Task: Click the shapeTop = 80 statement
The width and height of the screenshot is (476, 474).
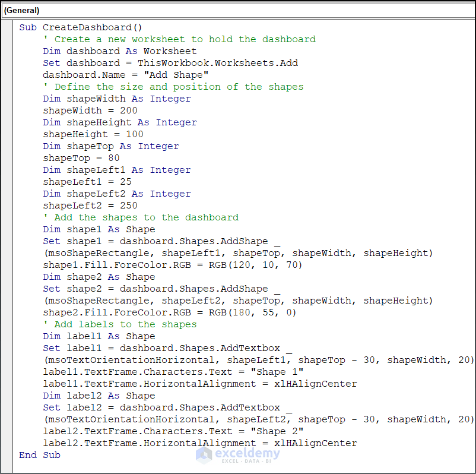Action: 83,157
